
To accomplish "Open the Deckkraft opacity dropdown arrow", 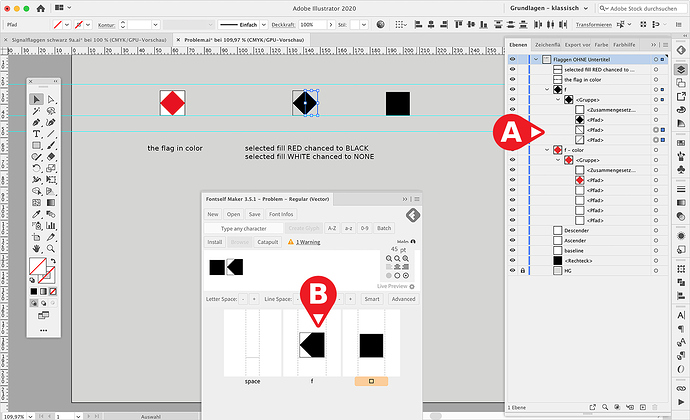I will coord(331,25).
